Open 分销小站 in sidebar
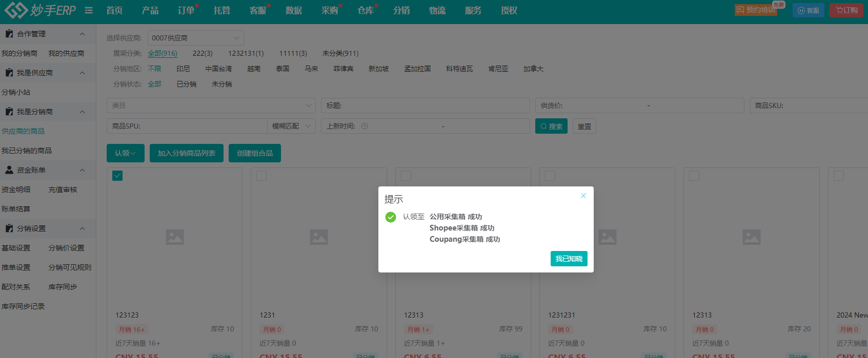This screenshot has width=868, height=358. pos(16,92)
